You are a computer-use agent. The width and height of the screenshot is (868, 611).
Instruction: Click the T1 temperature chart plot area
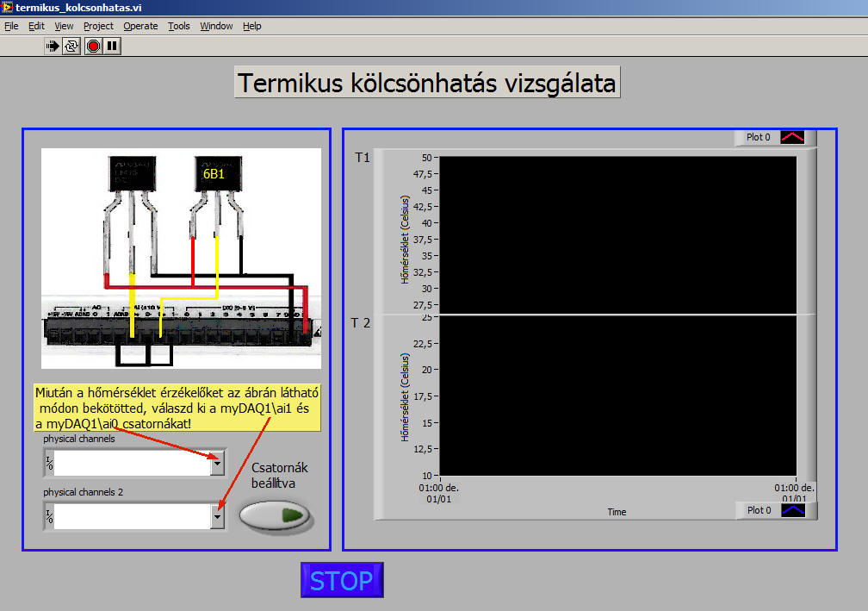[x=617, y=233]
